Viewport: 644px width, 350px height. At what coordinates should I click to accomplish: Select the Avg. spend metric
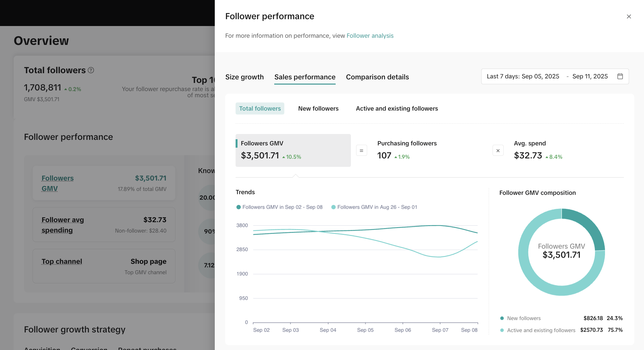click(538, 150)
